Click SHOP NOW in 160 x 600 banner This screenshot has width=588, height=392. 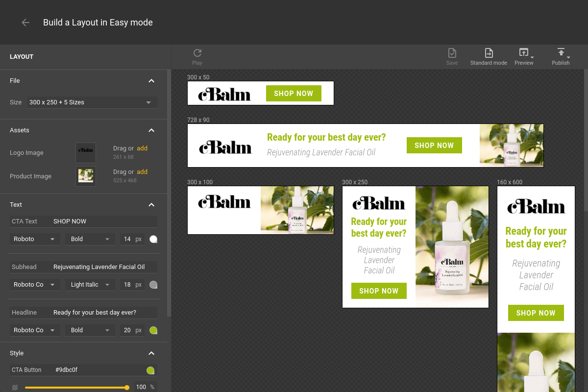coord(536,313)
